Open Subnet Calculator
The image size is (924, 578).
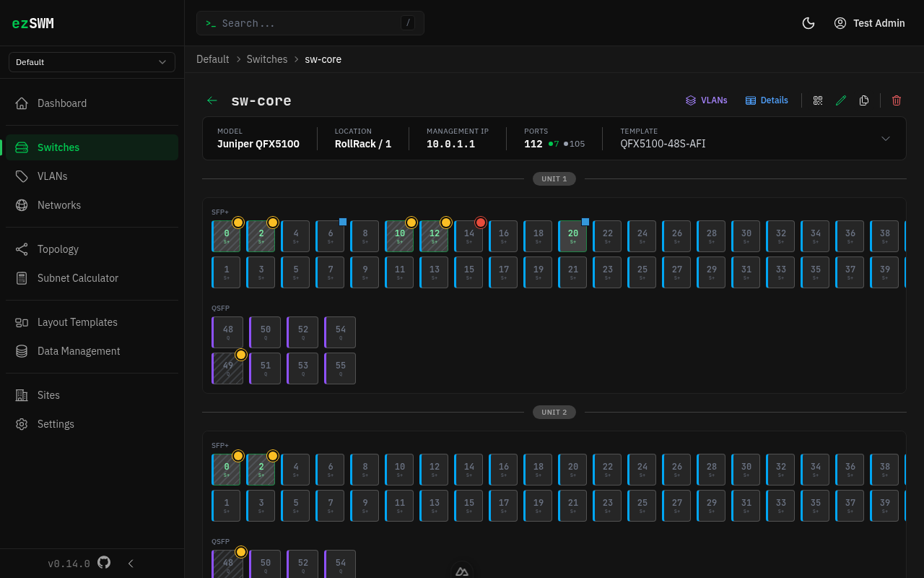click(92, 278)
